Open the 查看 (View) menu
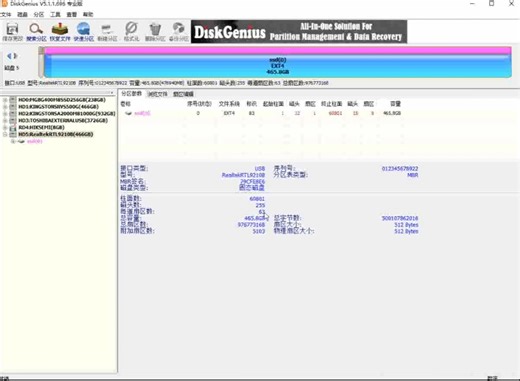520x381 pixels. [72, 14]
